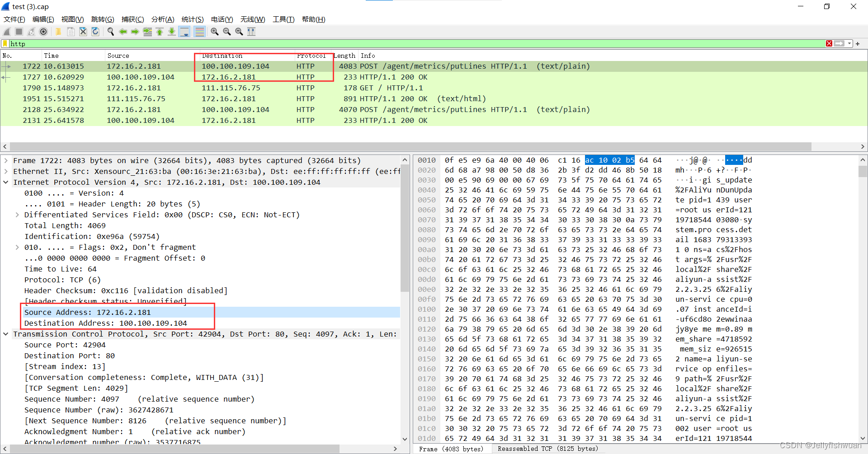This screenshot has width=868, height=454.
Task: Sort packets by the Info column
Action: [x=613, y=56]
